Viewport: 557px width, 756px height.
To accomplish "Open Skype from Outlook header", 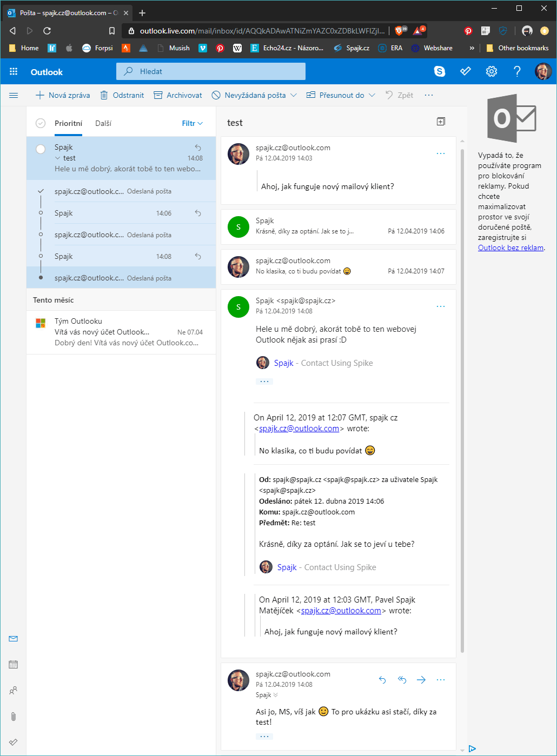I will click(x=440, y=71).
